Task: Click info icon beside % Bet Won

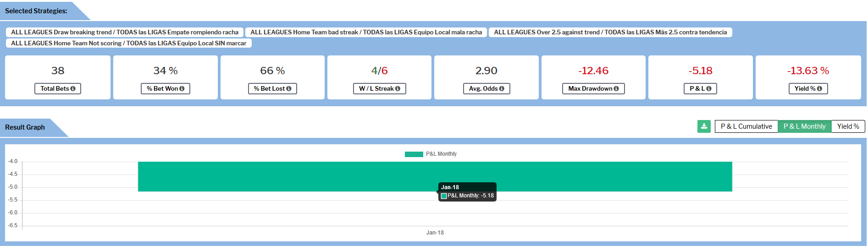Action: click(182, 89)
